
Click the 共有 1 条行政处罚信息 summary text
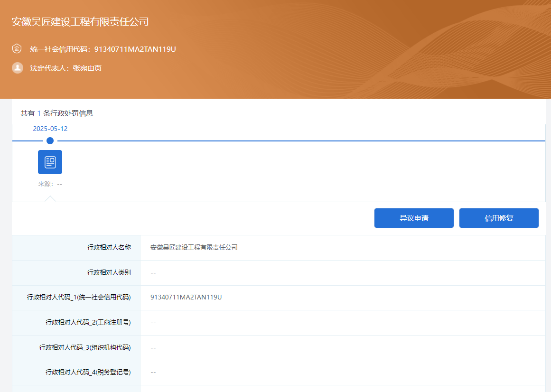(56, 113)
